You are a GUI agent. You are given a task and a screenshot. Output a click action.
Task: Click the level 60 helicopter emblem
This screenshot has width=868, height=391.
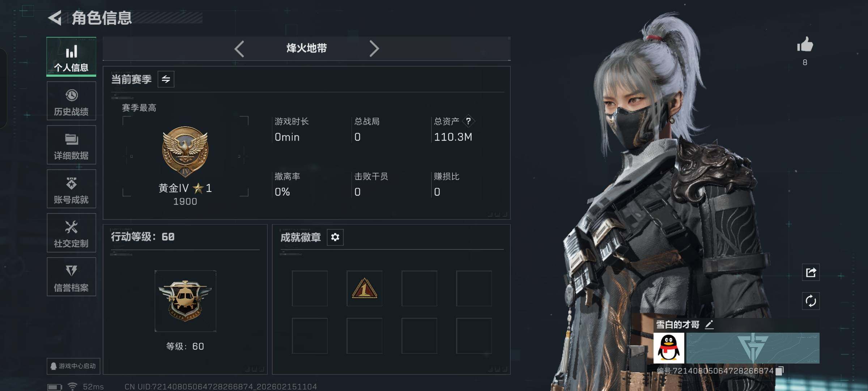tap(185, 301)
